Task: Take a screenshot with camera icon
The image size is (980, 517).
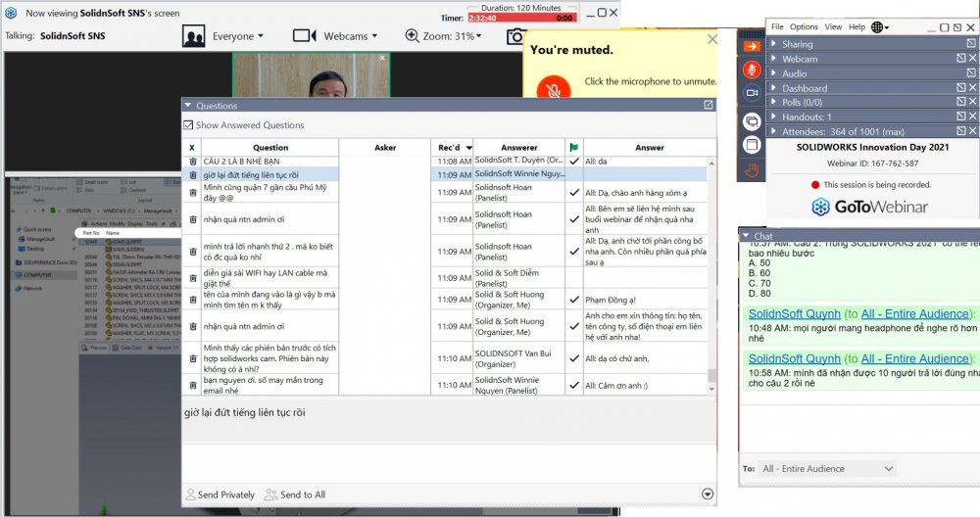Action: (x=515, y=36)
